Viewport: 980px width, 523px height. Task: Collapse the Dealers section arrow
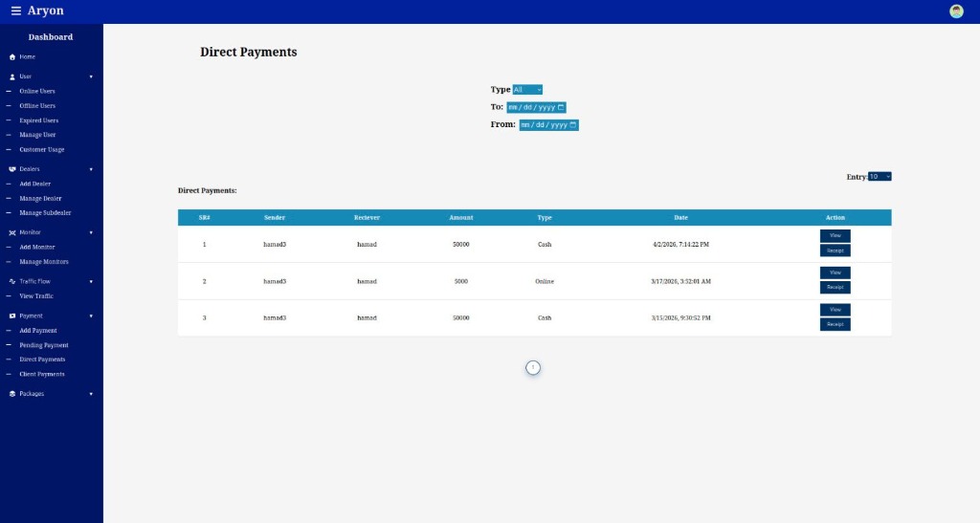pyautogui.click(x=91, y=169)
